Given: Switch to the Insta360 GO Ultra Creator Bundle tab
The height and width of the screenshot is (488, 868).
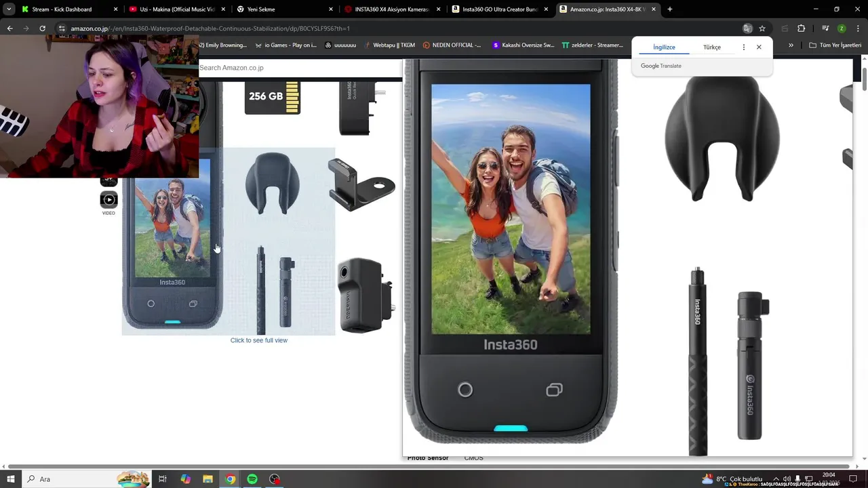Looking at the screenshot, I should [500, 9].
